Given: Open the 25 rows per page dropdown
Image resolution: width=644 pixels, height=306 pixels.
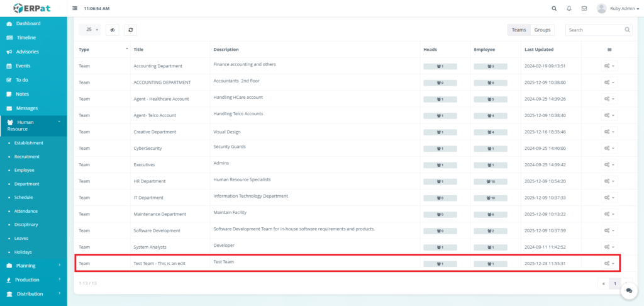Looking at the screenshot, I should click(90, 30).
